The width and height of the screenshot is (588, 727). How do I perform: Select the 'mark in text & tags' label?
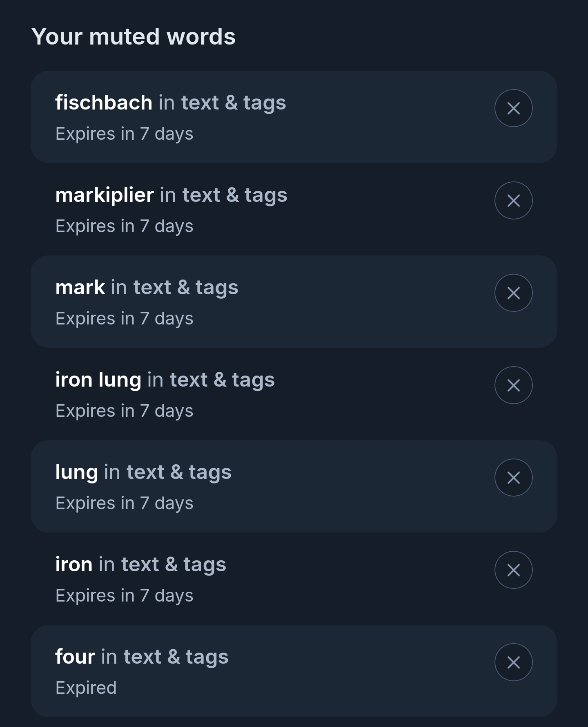(x=147, y=287)
